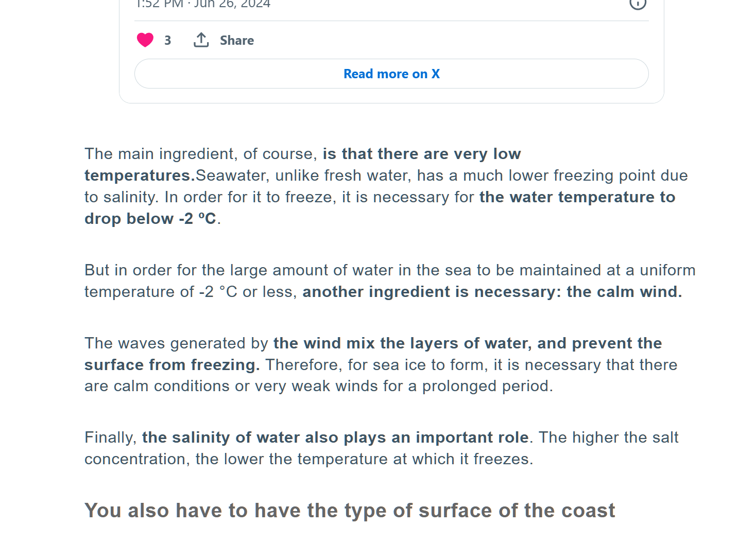The width and height of the screenshot is (756, 543).
Task: Click the word 'Seawater' in first paragraph
Action: click(232, 176)
